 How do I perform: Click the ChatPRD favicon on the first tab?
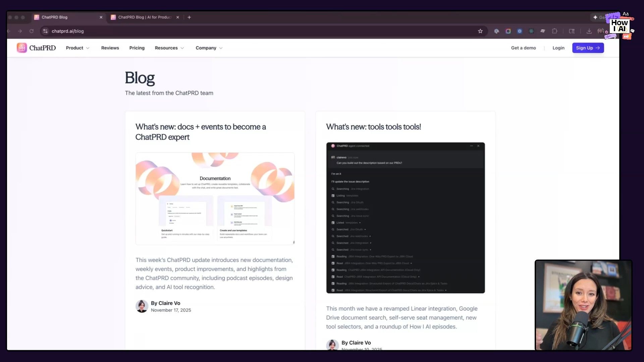coord(37,17)
